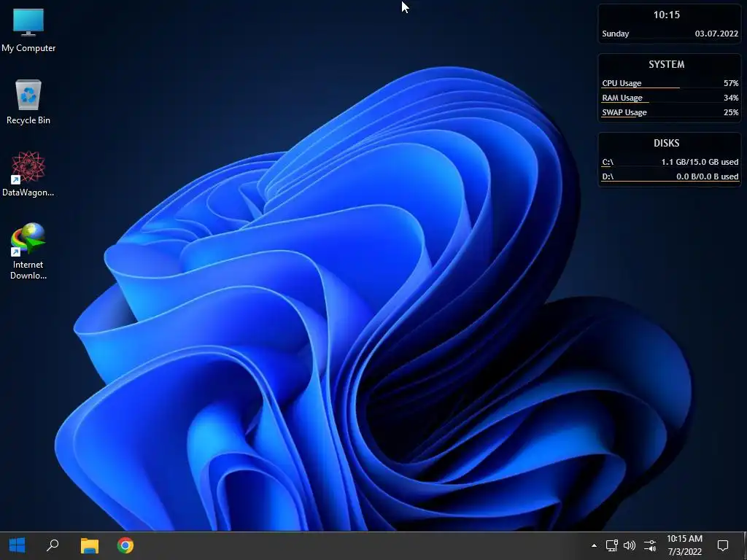Open File Explorer from the taskbar
This screenshot has height=560, width=747.
(89, 545)
